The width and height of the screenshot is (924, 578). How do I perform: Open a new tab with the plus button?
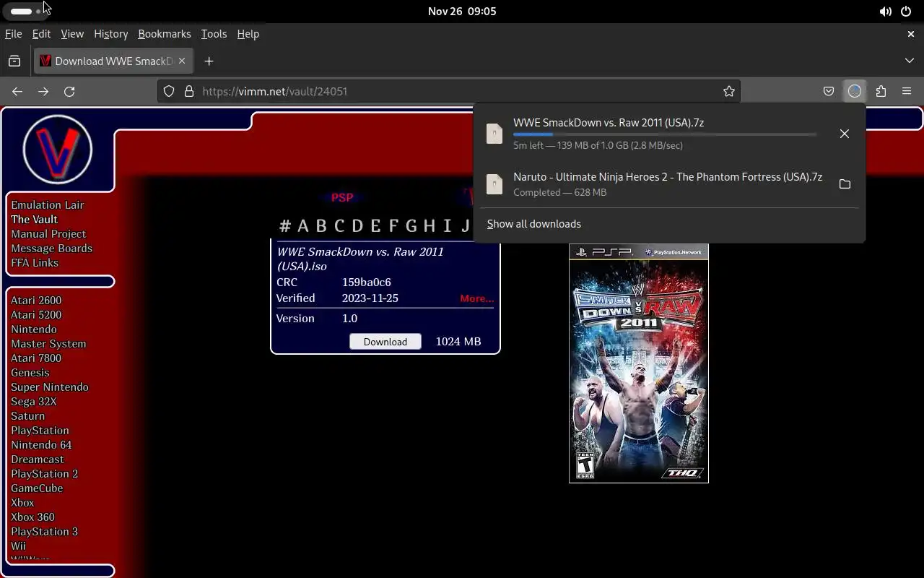coord(209,61)
